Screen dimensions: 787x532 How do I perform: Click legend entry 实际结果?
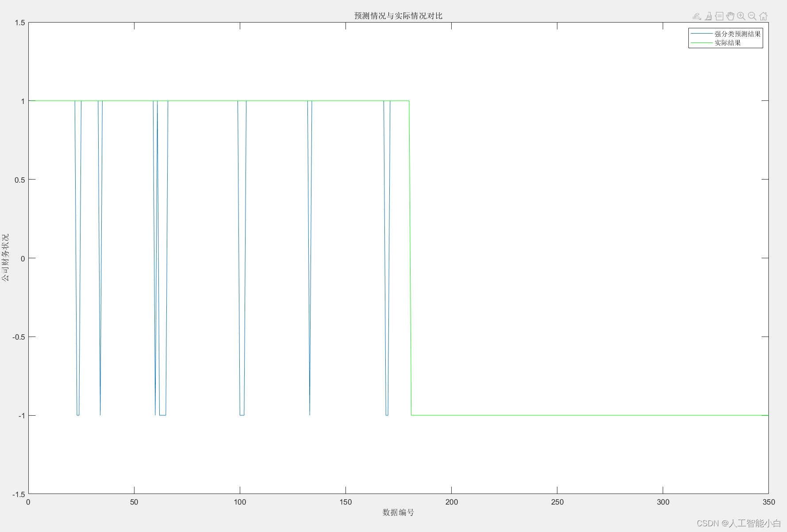(x=727, y=43)
